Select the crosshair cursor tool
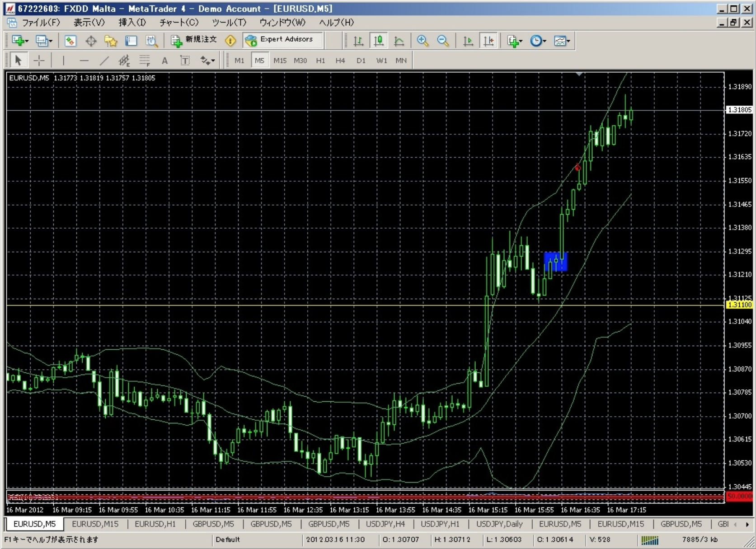This screenshot has height=549, width=756. point(39,61)
